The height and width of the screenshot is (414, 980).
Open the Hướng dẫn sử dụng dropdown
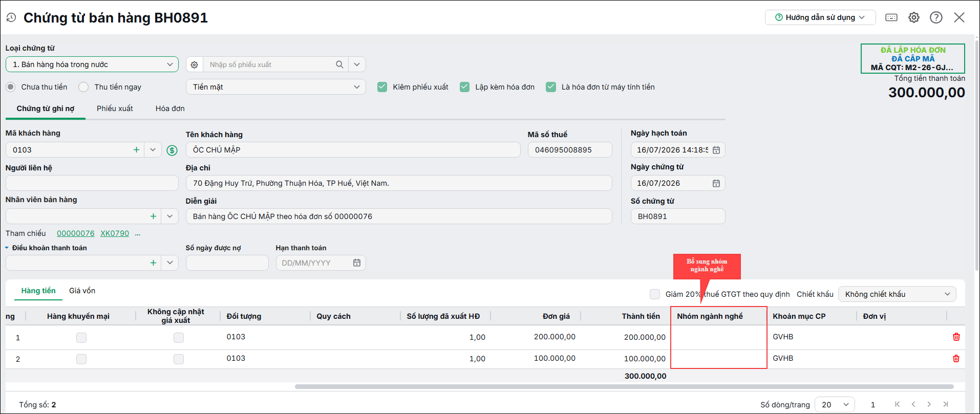coord(820,17)
